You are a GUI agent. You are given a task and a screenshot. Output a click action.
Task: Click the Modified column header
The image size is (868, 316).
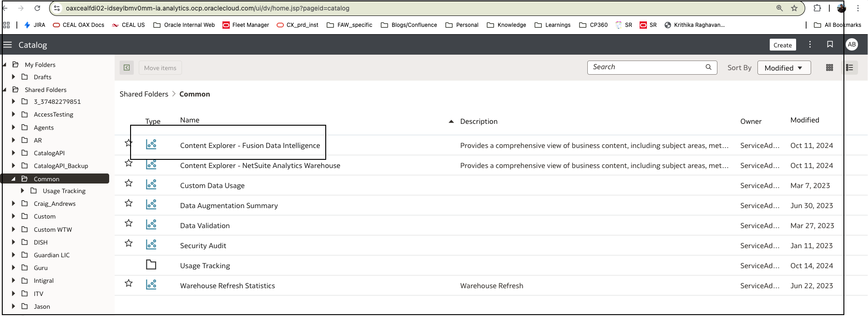click(x=805, y=120)
